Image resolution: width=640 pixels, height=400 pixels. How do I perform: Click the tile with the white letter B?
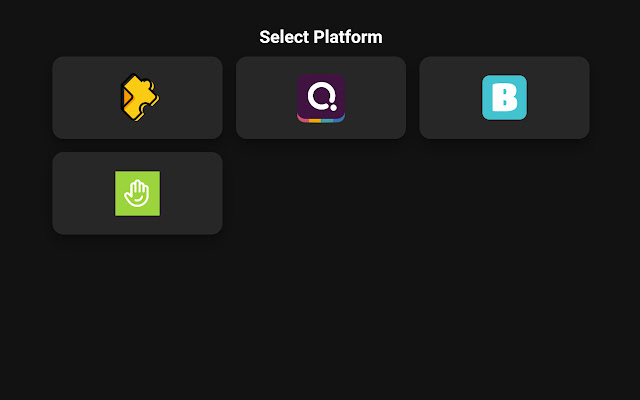point(504,97)
